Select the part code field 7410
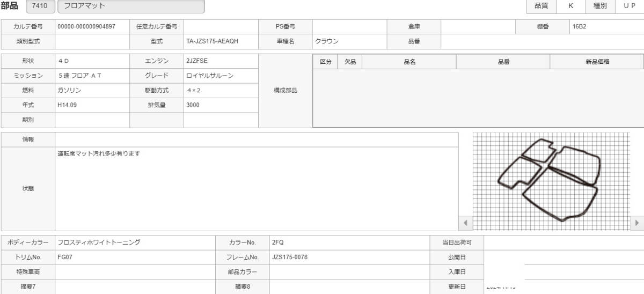 click(x=39, y=6)
